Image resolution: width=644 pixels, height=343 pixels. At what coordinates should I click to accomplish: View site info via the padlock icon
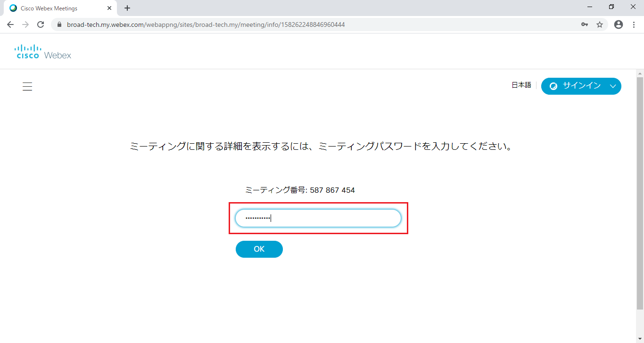(59, 24)
